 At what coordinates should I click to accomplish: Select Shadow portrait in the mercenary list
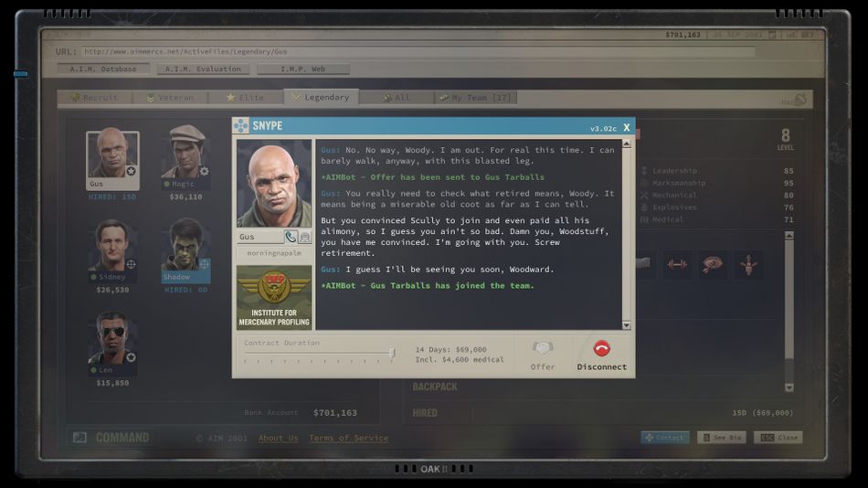coord(186,250)
